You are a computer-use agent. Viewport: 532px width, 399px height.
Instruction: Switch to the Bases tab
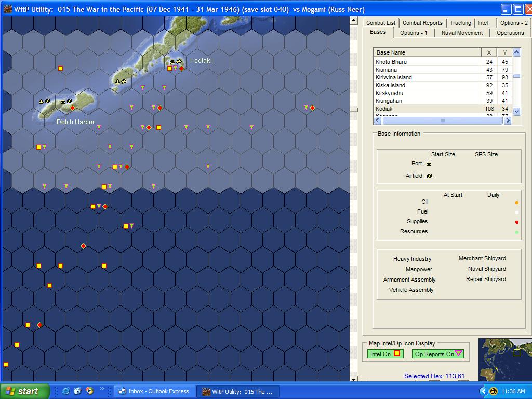click(378, 32)
